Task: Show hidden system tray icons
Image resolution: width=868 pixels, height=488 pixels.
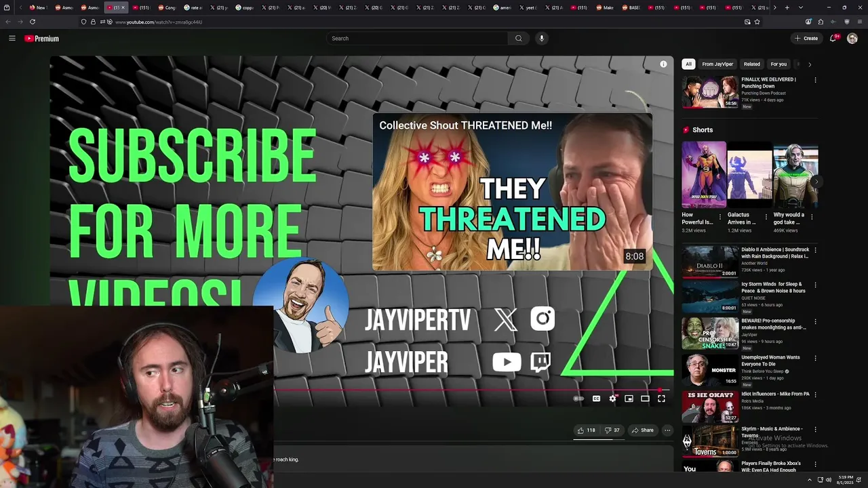Action: [x=809, y=480]
